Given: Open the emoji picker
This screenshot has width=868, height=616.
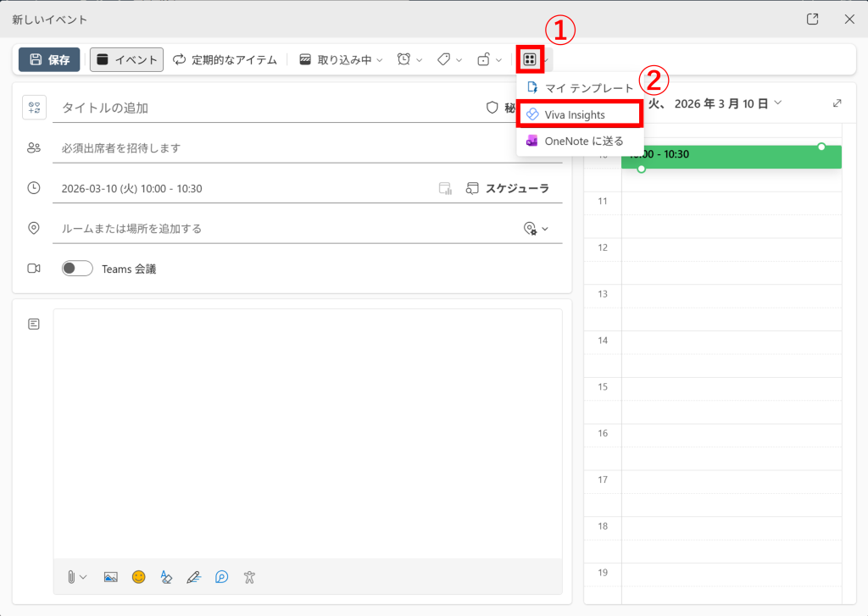Looking at the screenshot, I should point(138,577).
